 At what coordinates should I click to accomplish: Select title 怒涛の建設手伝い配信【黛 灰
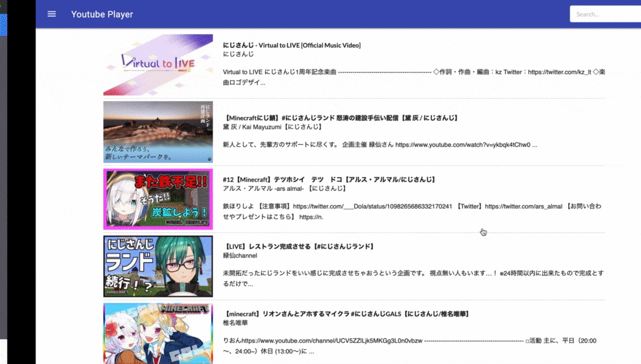tap(340, 118)
